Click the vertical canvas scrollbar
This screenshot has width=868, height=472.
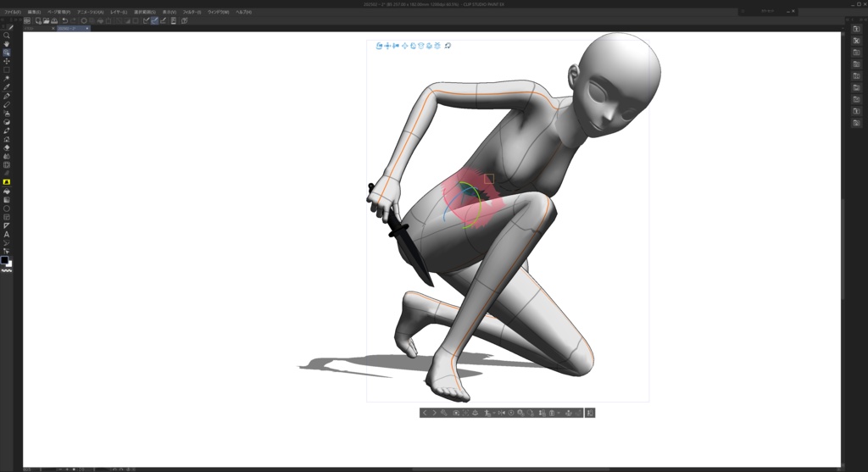(843, 249)
